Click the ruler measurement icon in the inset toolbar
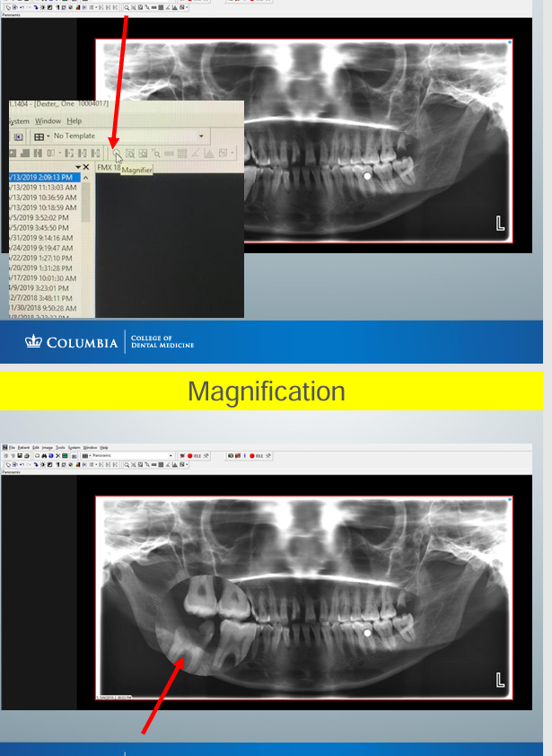The width and height of the screenshot is (552, 756). pos(169,154)
